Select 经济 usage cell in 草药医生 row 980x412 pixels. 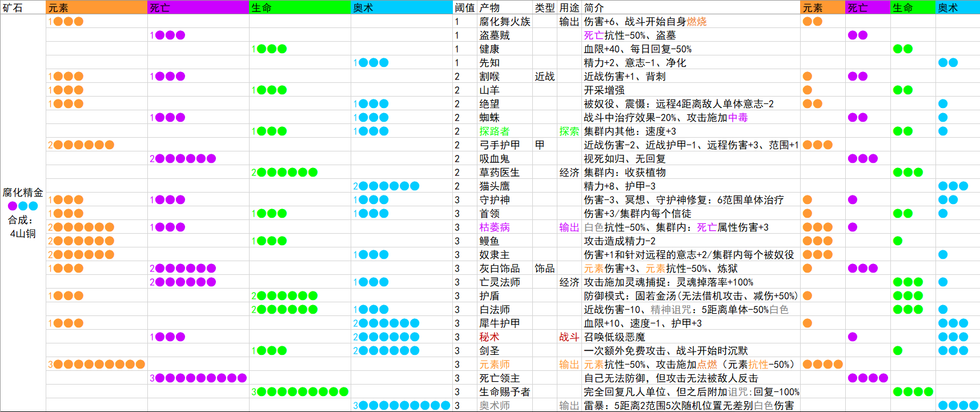coord(569,172)
